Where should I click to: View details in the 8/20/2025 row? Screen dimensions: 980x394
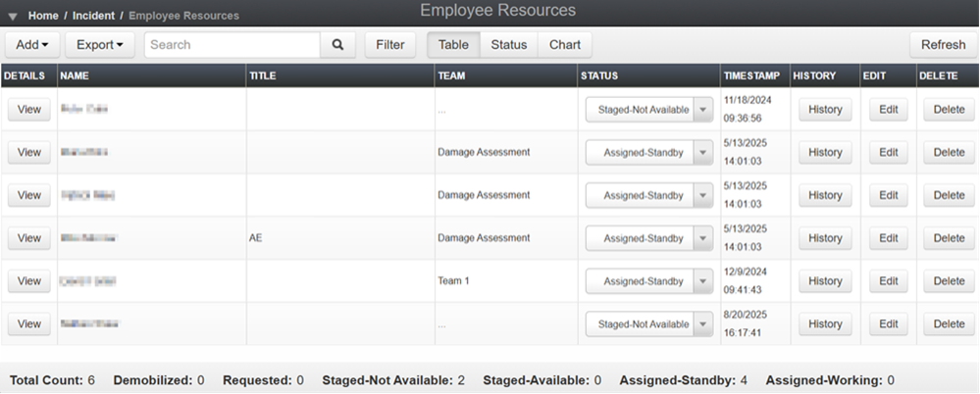[x=28, y=324]
